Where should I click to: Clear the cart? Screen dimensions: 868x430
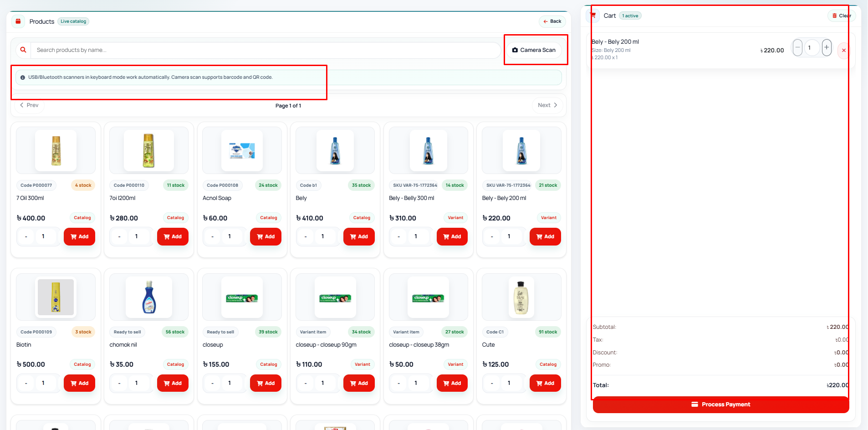pos(841,15)
